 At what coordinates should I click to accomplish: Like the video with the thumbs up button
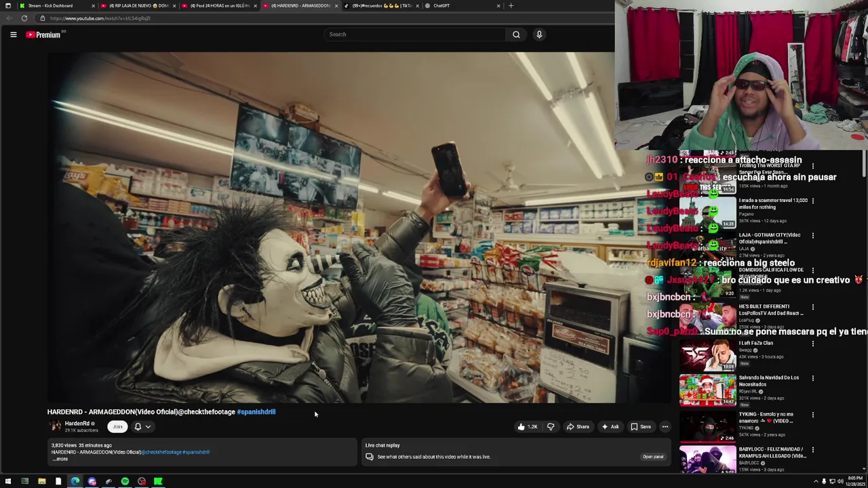[527, 427]
